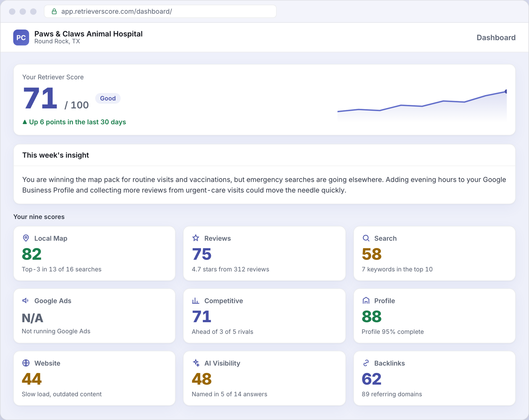Open the Search score 58
The image size is (529, 420).
point(372,254)
